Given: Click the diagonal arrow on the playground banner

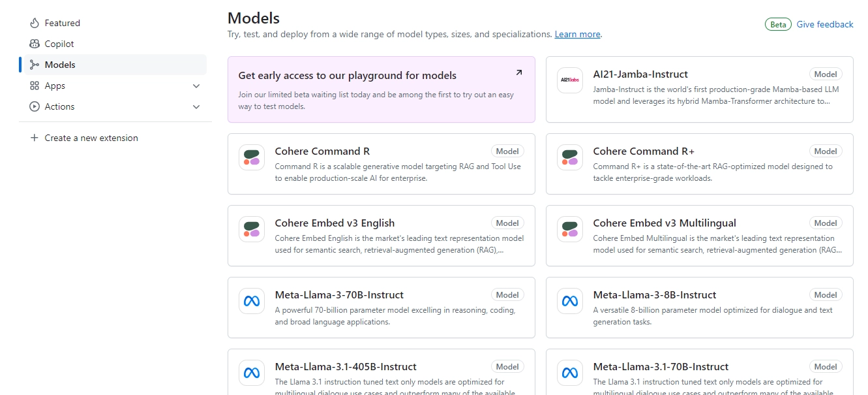Looking at the screenshot, I should pos(518,73).
